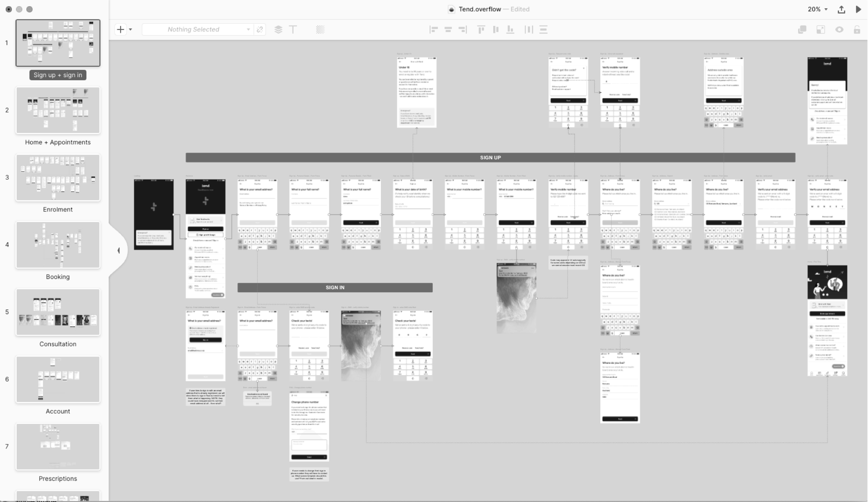Click the duplicate icon at bottom right toolbar
The height and width of the screenshot is (502, 868).
[802, 29]
